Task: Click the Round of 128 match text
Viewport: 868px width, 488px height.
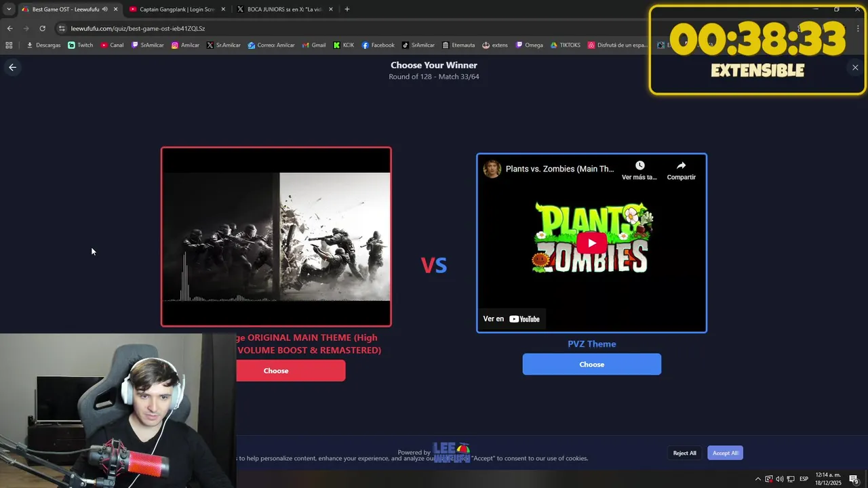Action: coord(434,77)
